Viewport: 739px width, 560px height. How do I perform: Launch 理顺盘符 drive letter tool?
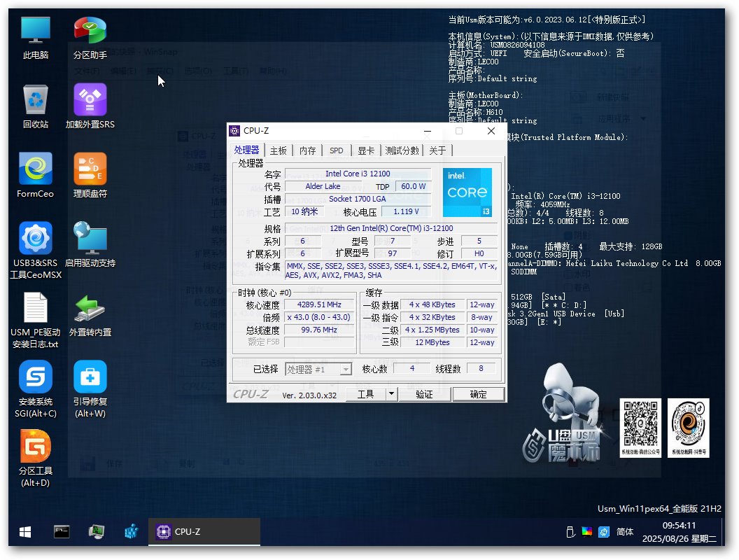point(90,169)
